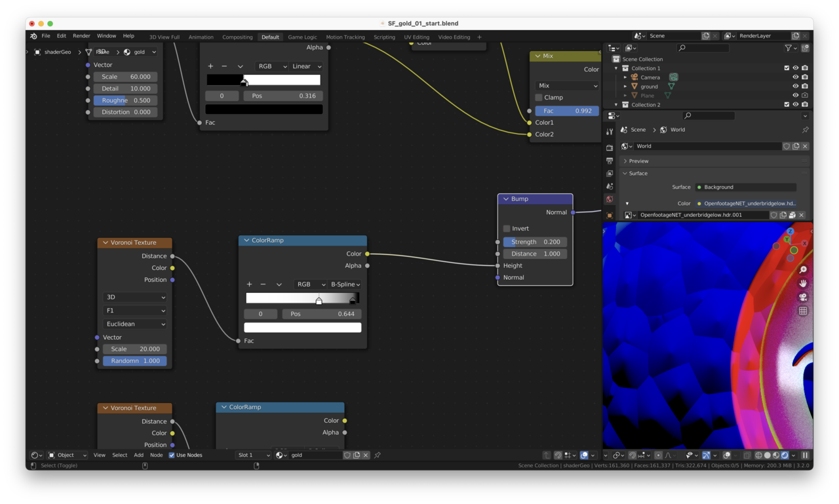This screenshot has height=504, width=839.
Task: Open the Render menu
Action: (x=81, y=36)
